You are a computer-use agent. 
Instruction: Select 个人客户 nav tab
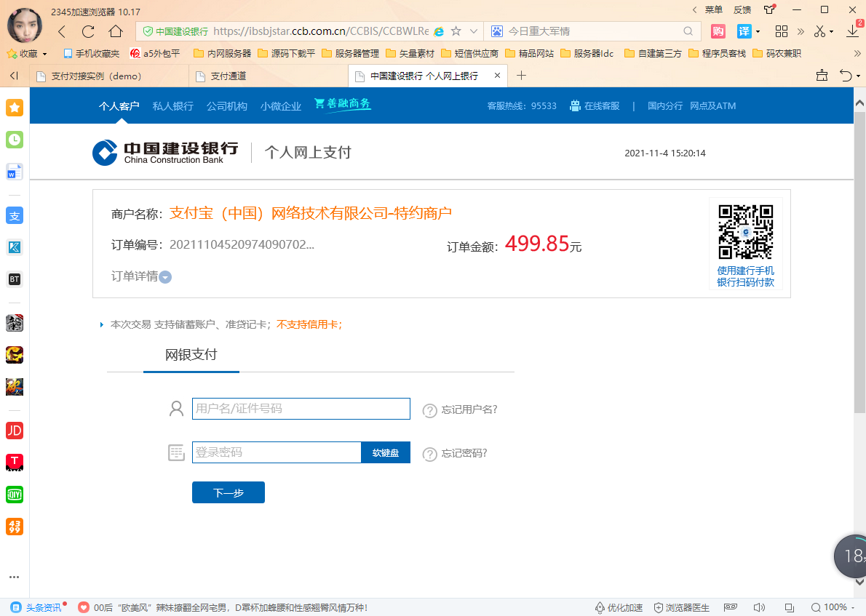tap(119, 106)
